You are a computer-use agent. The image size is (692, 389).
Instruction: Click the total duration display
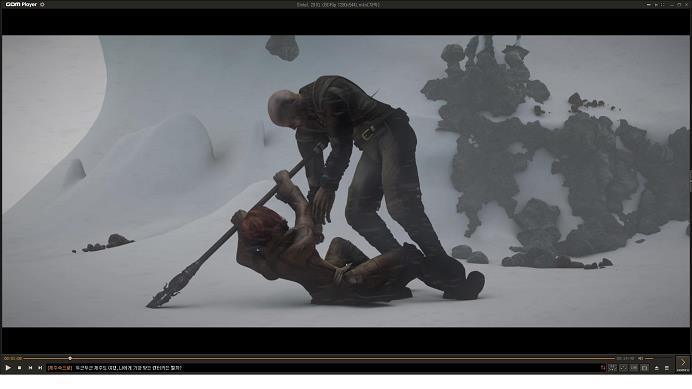click(x=625, y=359)
